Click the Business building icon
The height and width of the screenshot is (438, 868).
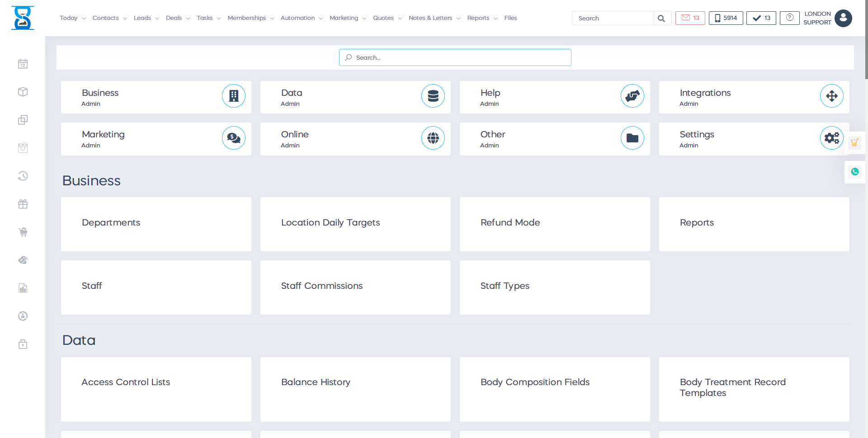point(233,96)
